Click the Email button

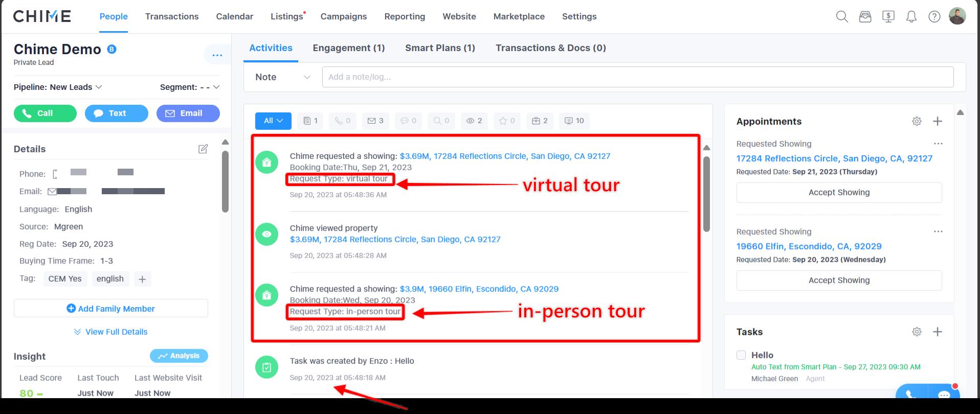tap(188, 113)
